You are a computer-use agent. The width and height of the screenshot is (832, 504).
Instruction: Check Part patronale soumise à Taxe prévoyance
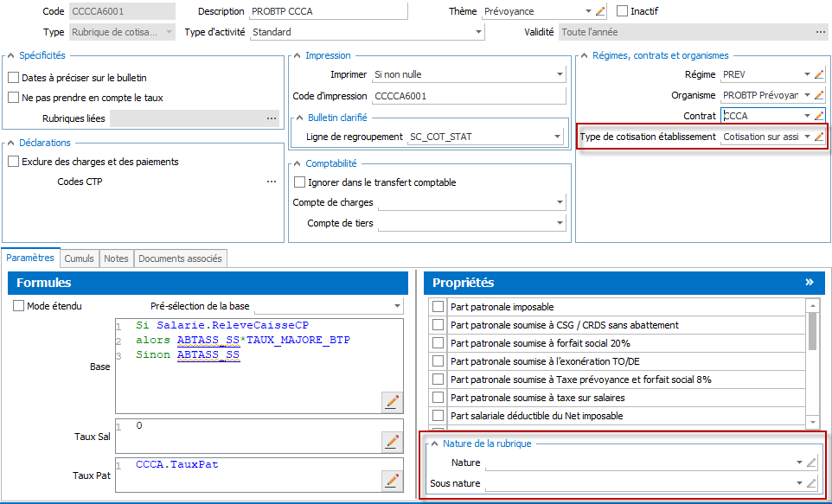[438, 380]
